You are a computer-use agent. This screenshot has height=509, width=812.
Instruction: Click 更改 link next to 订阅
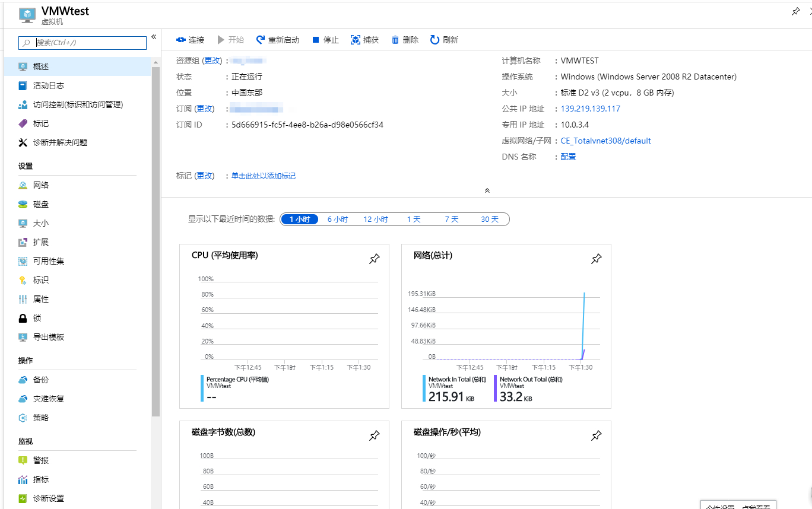pyautogui.click(x=205, y=109)
